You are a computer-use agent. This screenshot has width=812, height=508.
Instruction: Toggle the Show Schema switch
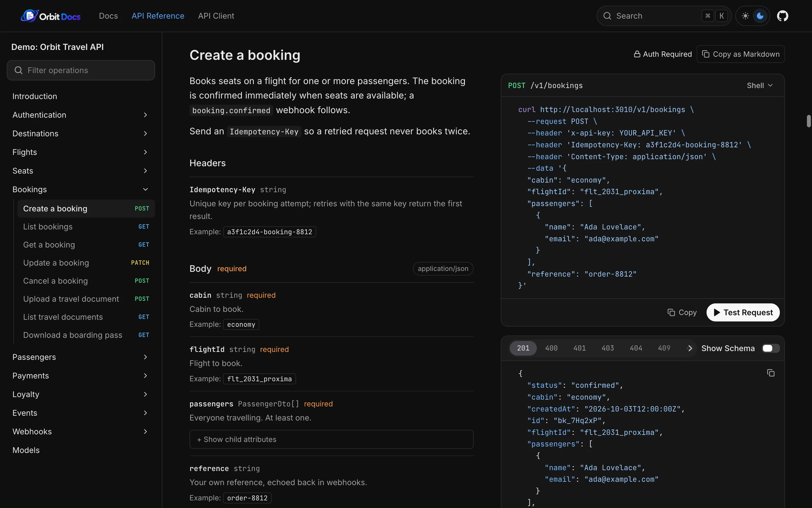[770, 349]
